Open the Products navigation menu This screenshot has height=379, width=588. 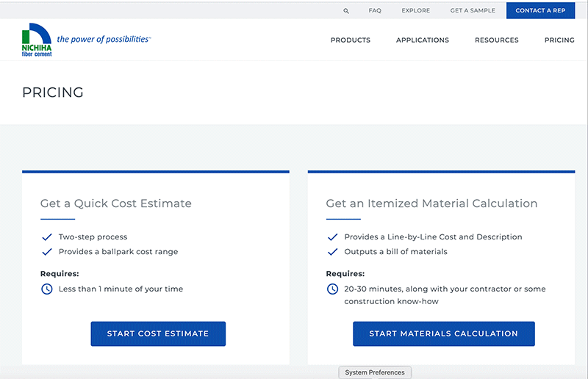point(351,40)
